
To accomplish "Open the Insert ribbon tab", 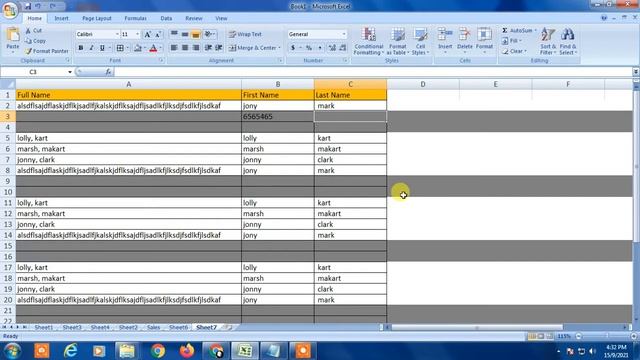I will coord(62,18).
